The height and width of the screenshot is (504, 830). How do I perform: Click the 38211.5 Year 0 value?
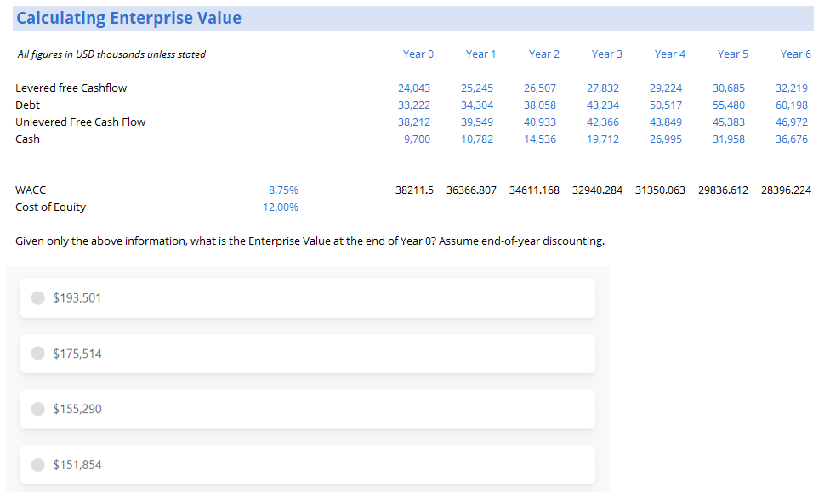point(414,190)
